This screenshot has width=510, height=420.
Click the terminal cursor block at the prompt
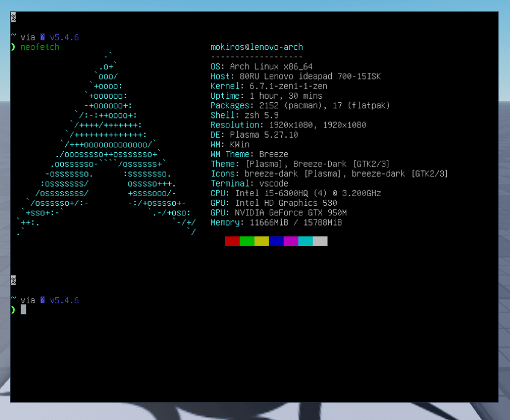pos(23,309)
